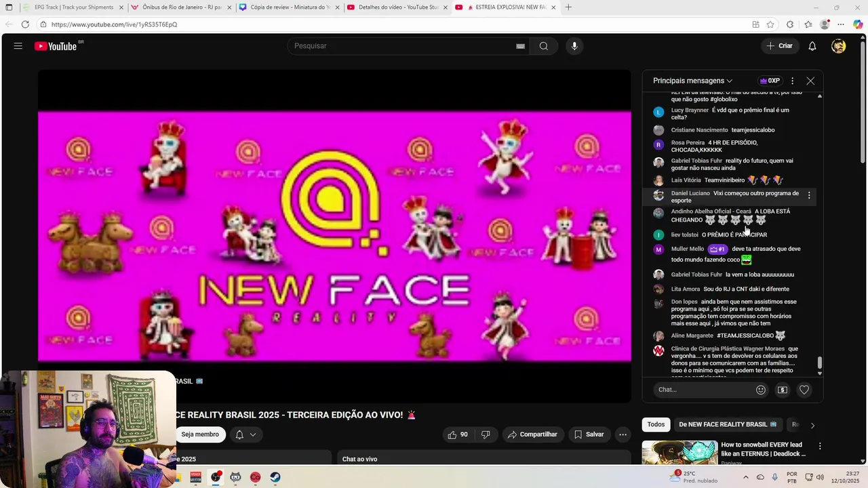Open a new browser tab

[568, 7]
